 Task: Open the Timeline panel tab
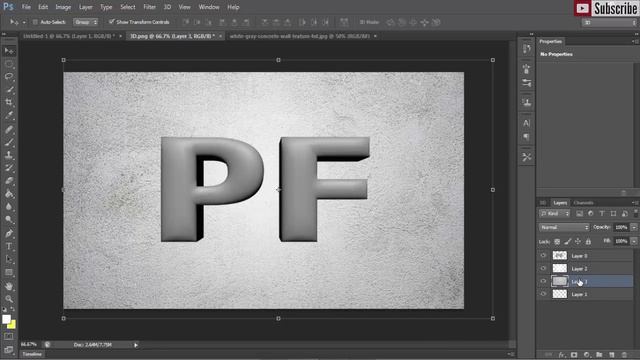point(32,354)
